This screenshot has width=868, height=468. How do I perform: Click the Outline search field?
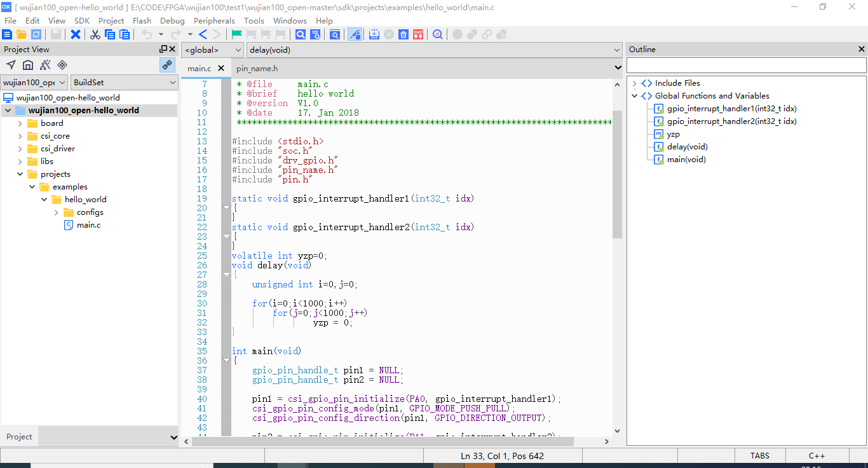(x=746, y=65)
